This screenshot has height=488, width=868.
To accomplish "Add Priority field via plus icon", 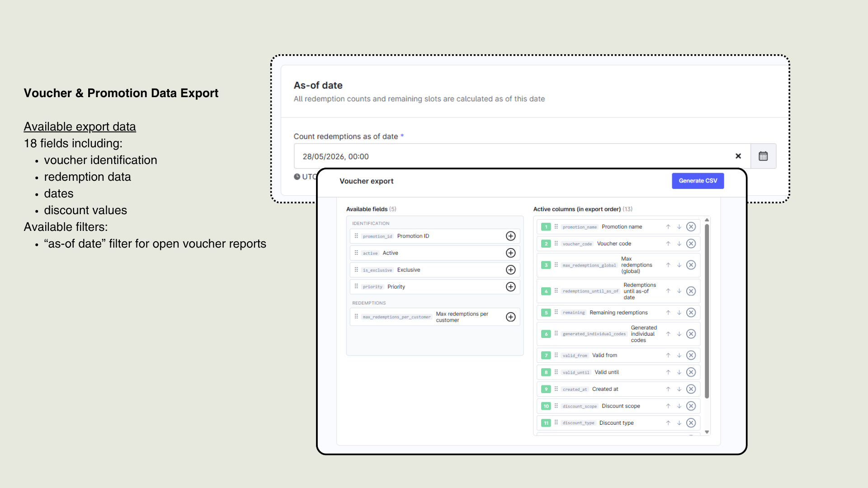I will [510, 286].
